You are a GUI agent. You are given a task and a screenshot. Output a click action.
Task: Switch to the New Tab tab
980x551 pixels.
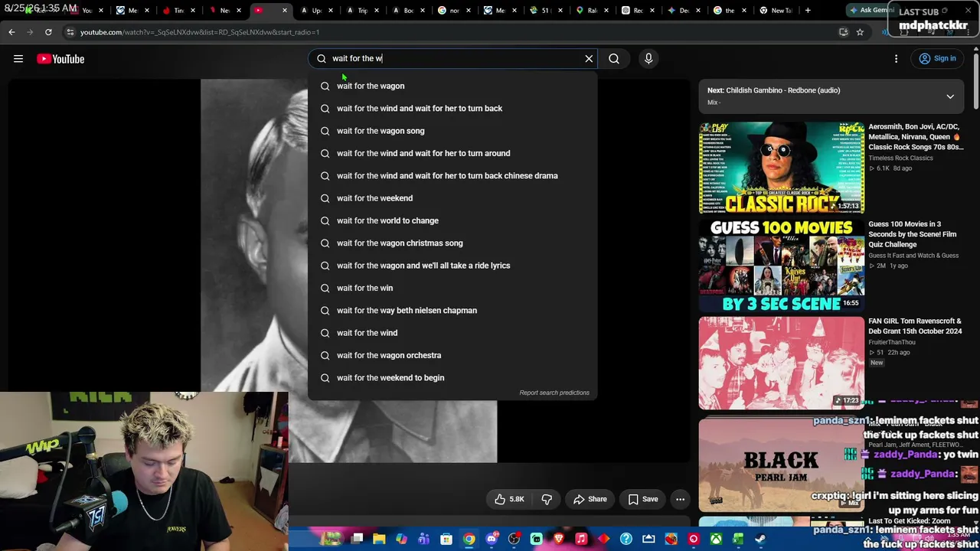(775, 11)
